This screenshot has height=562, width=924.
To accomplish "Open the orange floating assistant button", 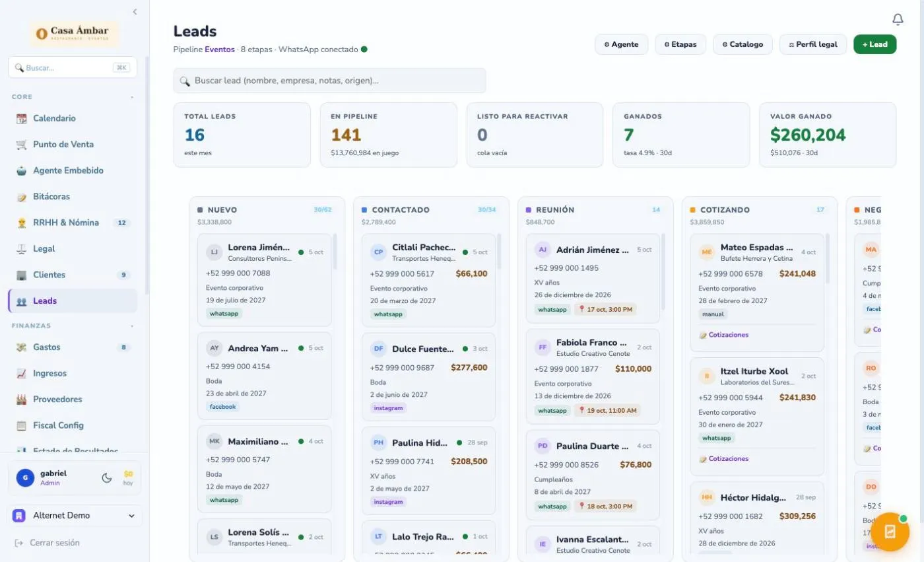I will pyautogui.click(x=890, y=532).
